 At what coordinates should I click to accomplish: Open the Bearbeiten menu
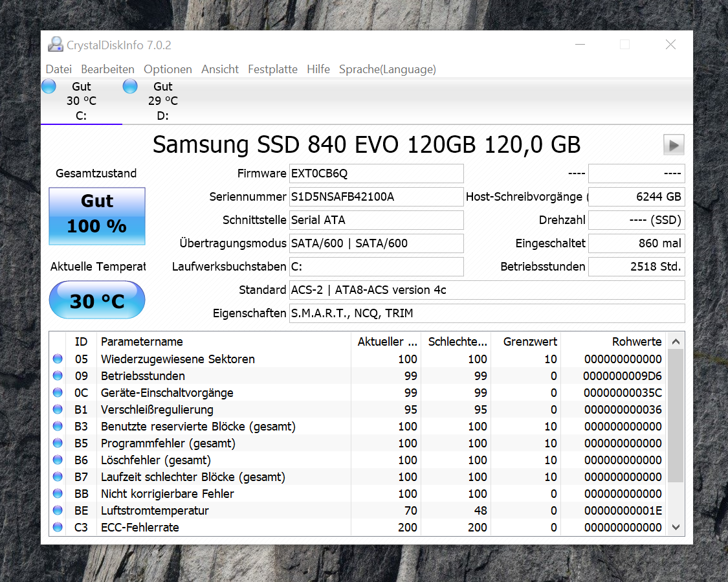(107, 69)
